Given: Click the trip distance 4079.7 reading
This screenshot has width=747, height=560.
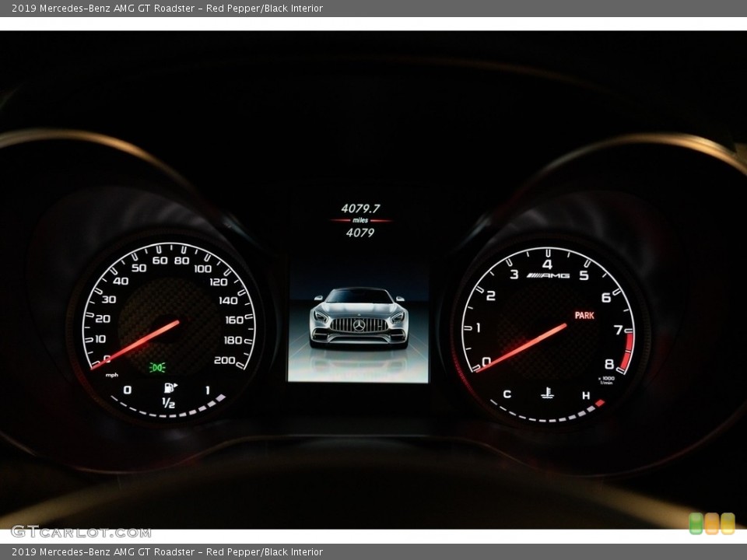Looking at the screenshot, I should [360, 208].
